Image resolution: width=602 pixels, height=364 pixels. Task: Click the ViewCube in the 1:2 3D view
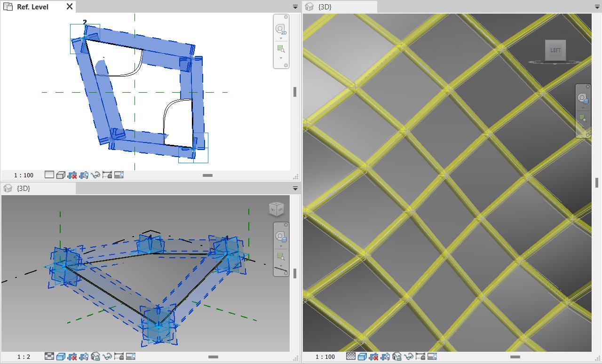[x=277, y=209]
